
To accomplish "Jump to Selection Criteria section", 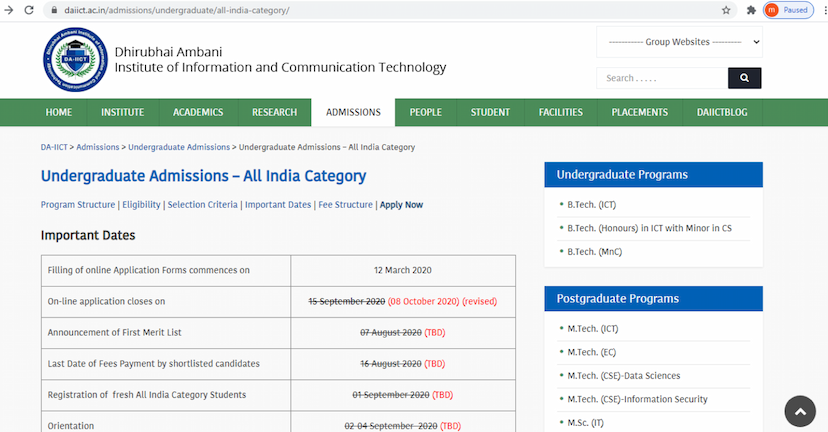I will point(203,204).
